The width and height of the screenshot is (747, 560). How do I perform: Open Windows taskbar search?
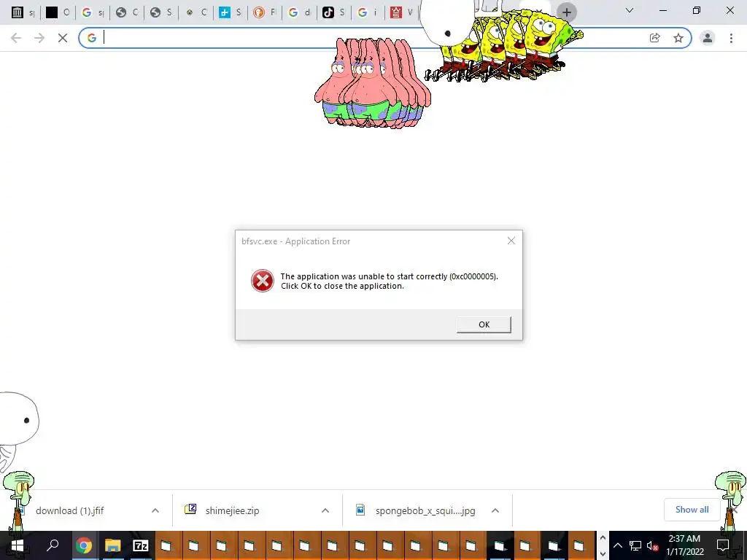[x=53, y=545]
